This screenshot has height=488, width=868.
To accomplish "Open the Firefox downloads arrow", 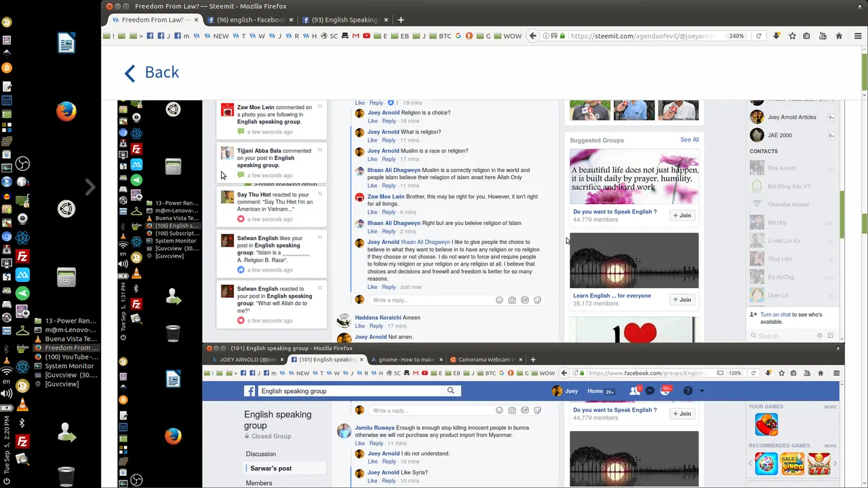I will pos(776,36).
